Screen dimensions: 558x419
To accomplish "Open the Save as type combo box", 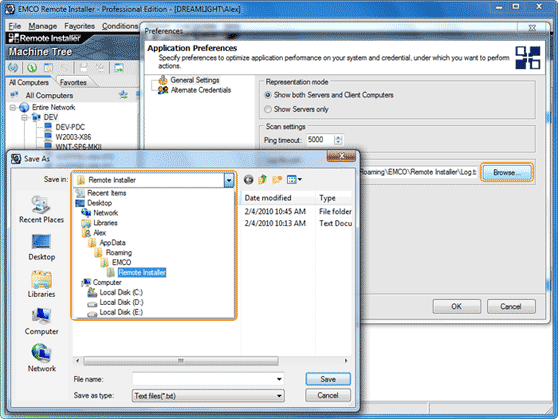I will click(x=208, y=396).
